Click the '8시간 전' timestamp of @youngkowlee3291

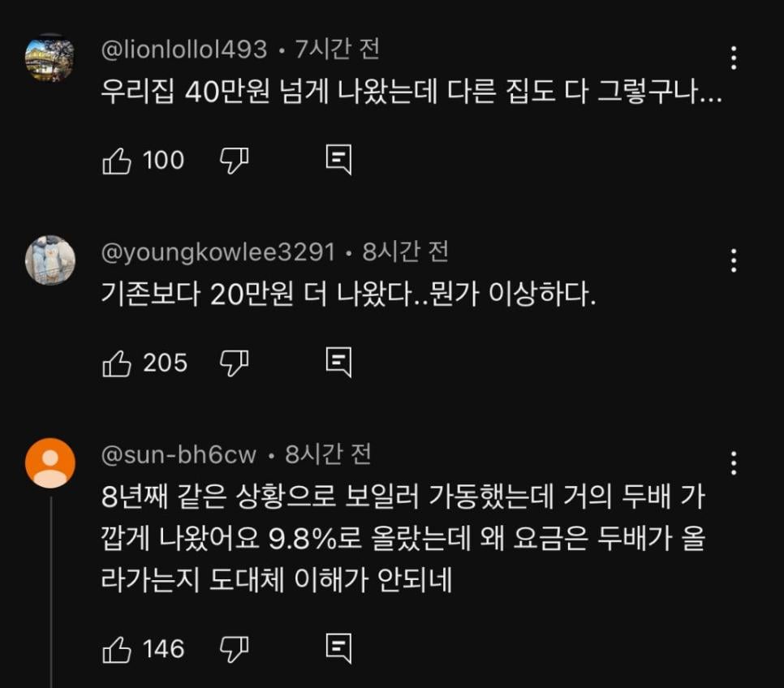405,252
